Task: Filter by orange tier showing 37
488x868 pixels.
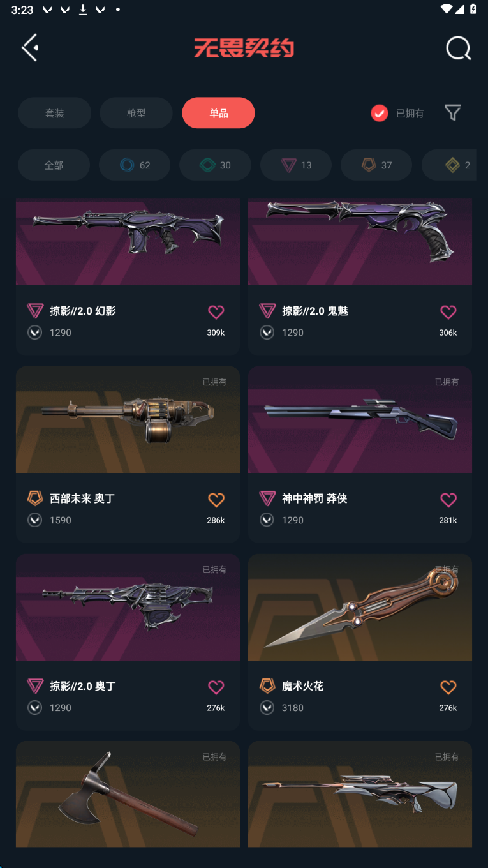Action: (x=376, y=165)
